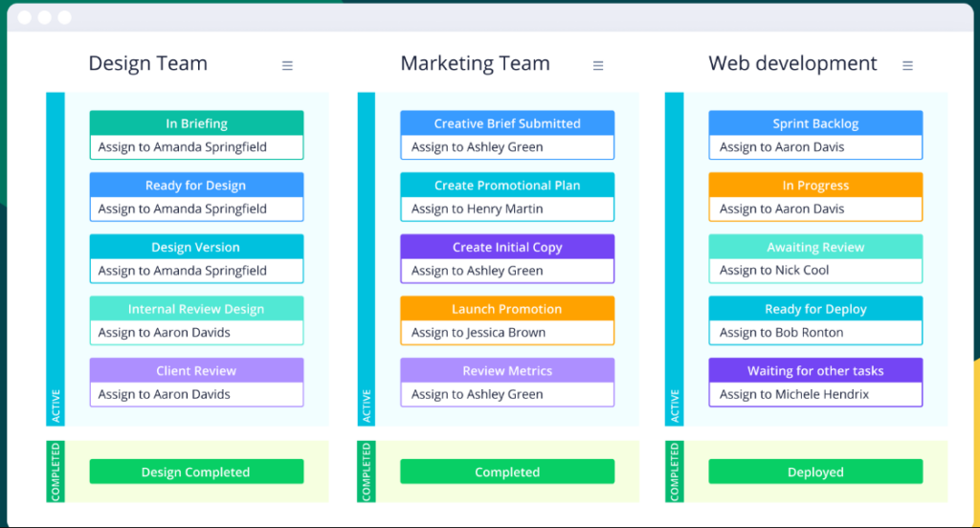Viewport: 980px width, 528px height.
Task: Click the Design Team column title
Action: (147, 63)
